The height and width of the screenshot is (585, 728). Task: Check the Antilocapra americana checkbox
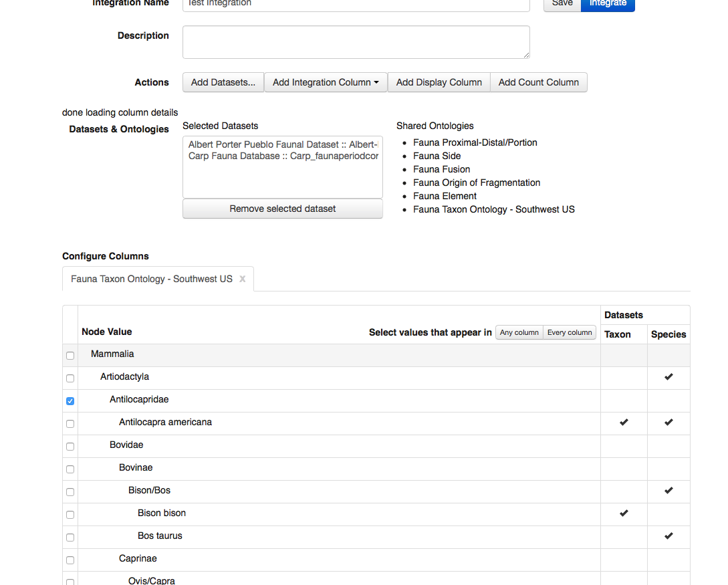(70, 424)
